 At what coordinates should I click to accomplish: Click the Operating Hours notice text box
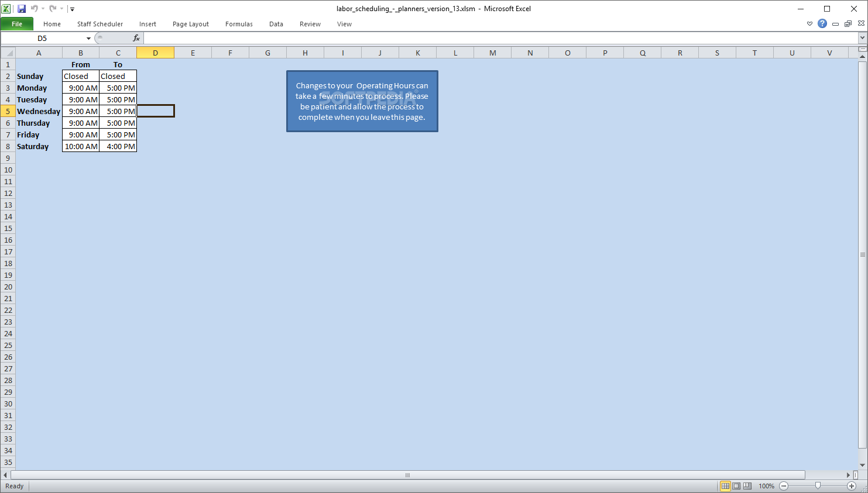pyautogui.click(x=362, y=101)
